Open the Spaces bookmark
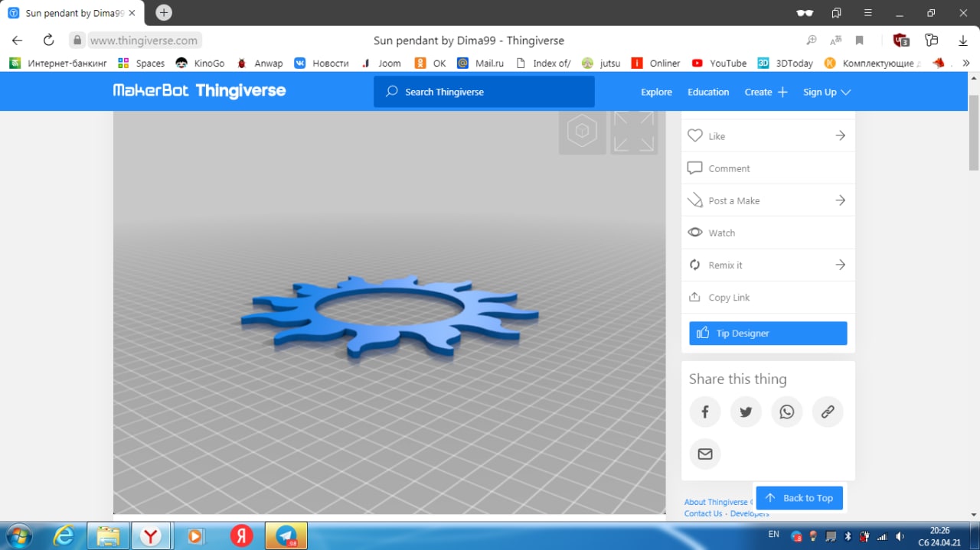 (142, 63)
